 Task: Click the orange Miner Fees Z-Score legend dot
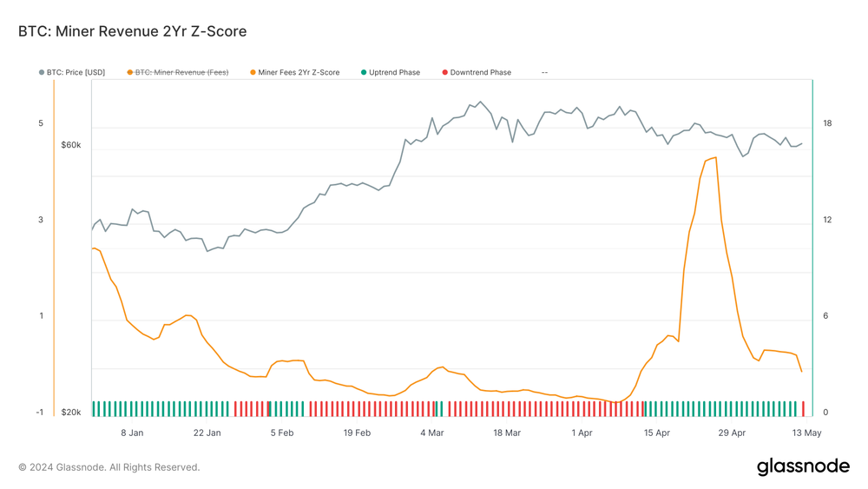253,73
